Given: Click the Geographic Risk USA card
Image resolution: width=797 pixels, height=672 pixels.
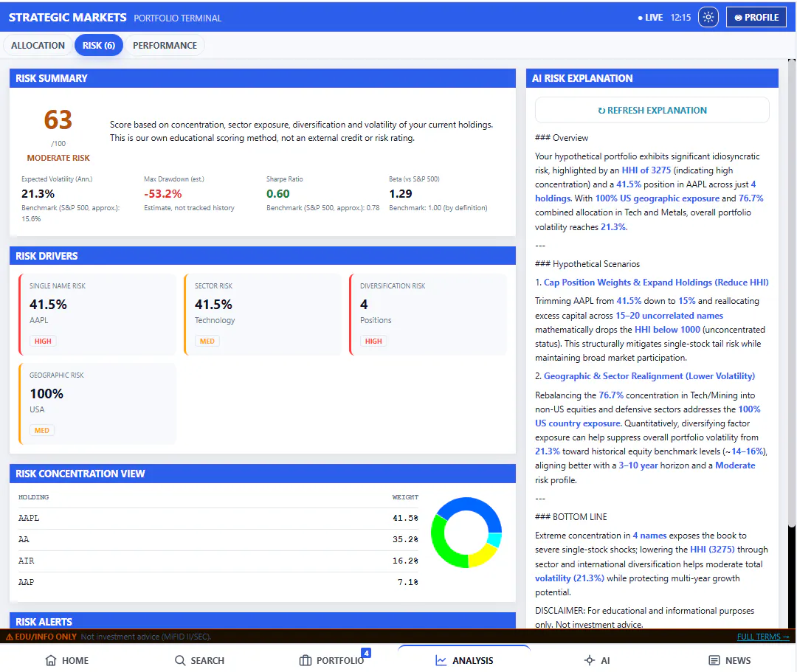Looking at the screenshot, I should [97, 403].
